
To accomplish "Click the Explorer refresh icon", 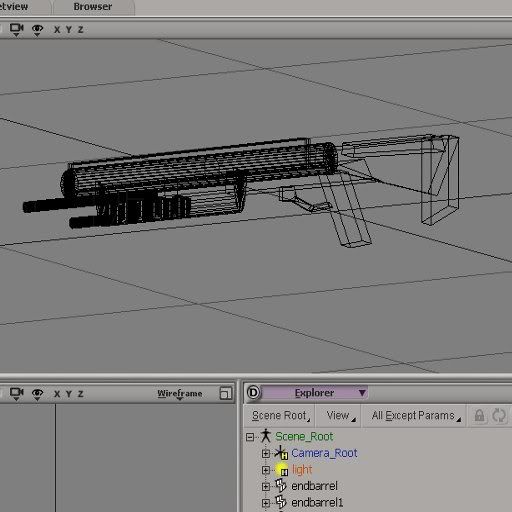I will [x=499, y=416].
